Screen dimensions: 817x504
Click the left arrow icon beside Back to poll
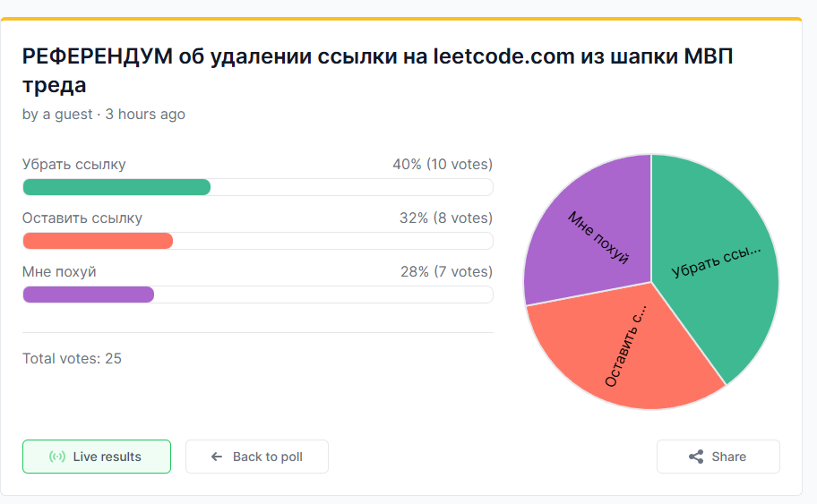pos(216,457)
